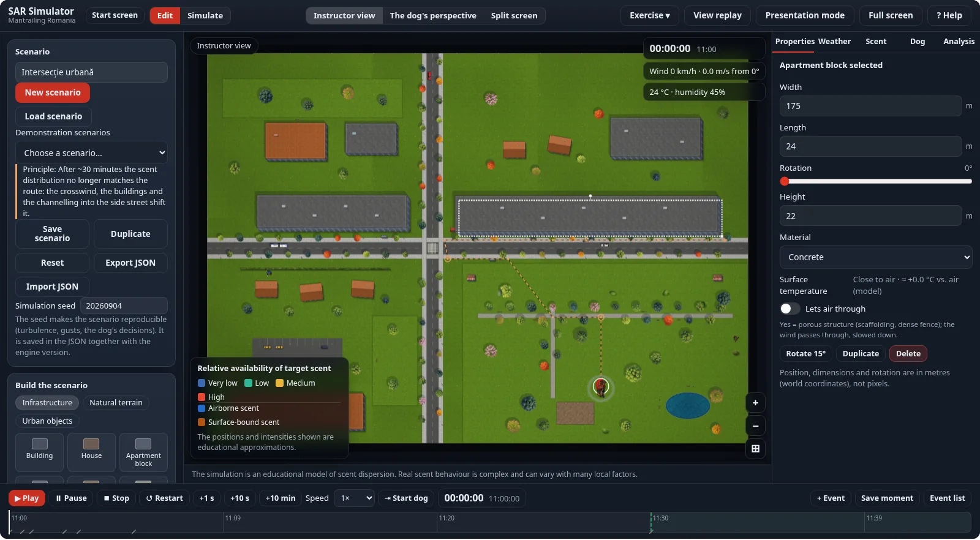Click the grid toggle icon on map
Image resolution: width=980 pixels, height=540 pixels.
click(755, 449)
